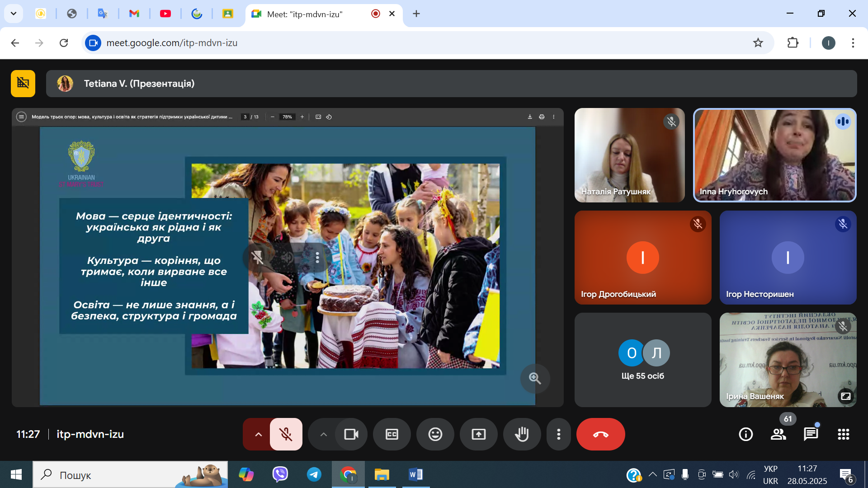
Task: Turn on closed captions
Action: (x=392, y=434)
